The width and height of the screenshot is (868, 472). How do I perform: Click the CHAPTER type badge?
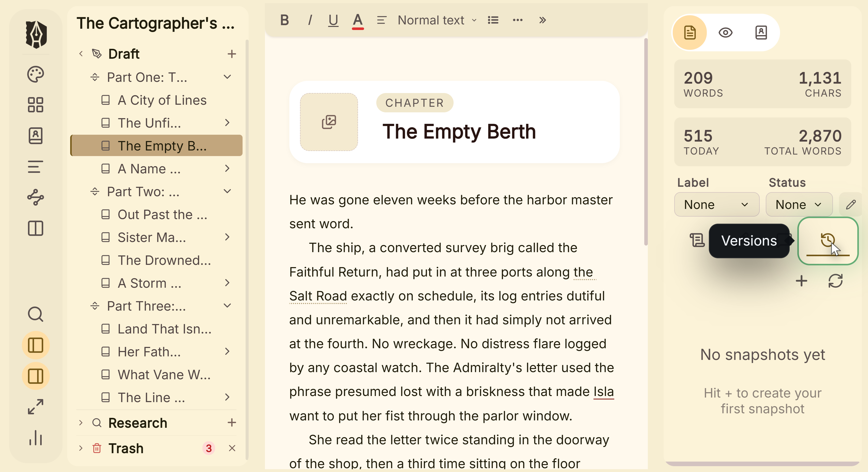click(414, 103)
